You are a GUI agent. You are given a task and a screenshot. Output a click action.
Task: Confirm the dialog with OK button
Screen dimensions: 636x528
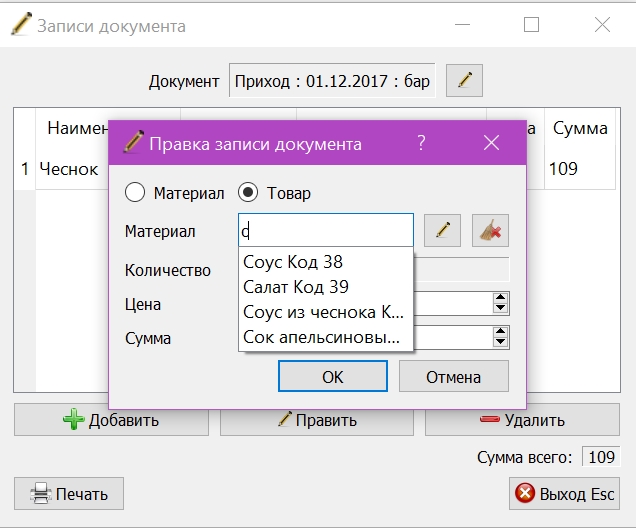point(333,376)
